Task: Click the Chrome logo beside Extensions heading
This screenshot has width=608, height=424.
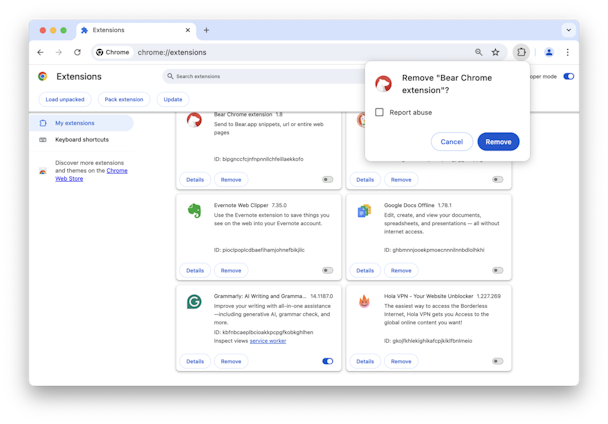Action: click(x=43, y=76)
